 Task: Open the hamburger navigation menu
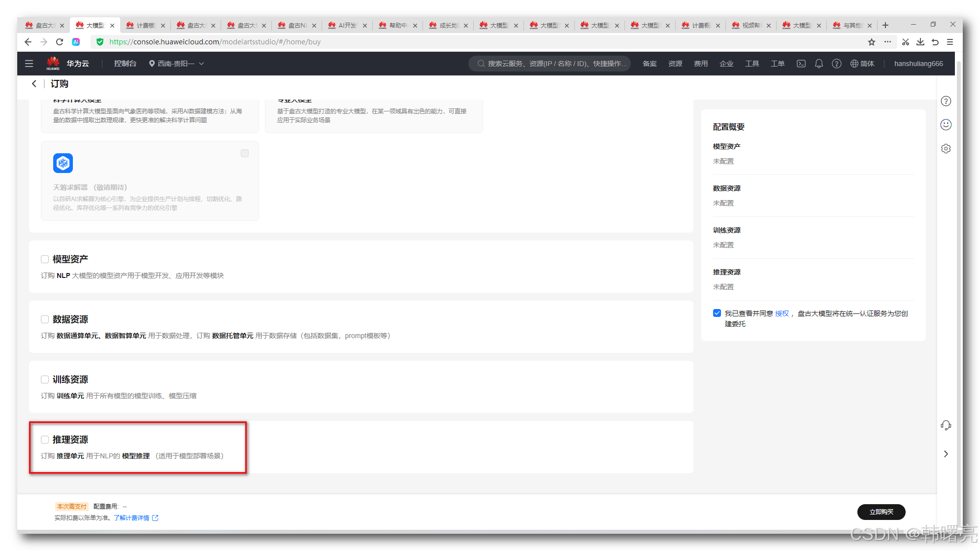pyautogui.click(x=29, y=64)
